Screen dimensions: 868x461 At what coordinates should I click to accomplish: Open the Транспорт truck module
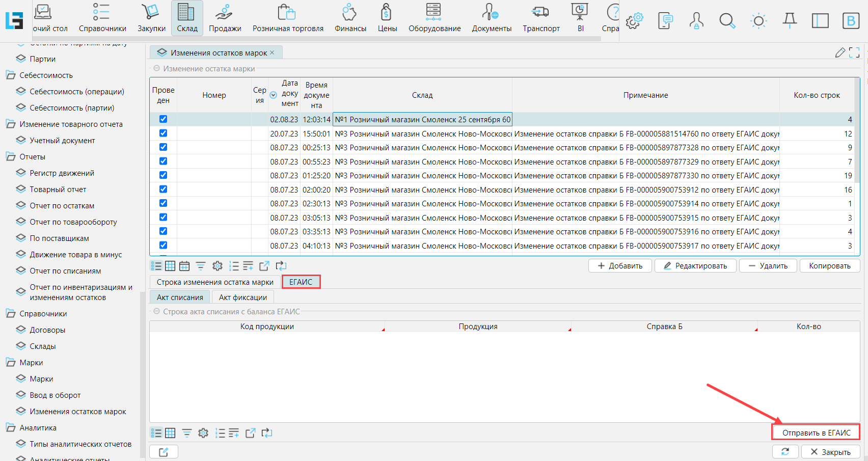coord(540,18)
